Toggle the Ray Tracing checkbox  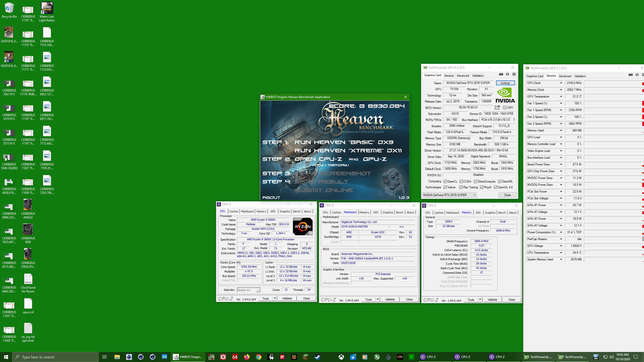(461, 187)
